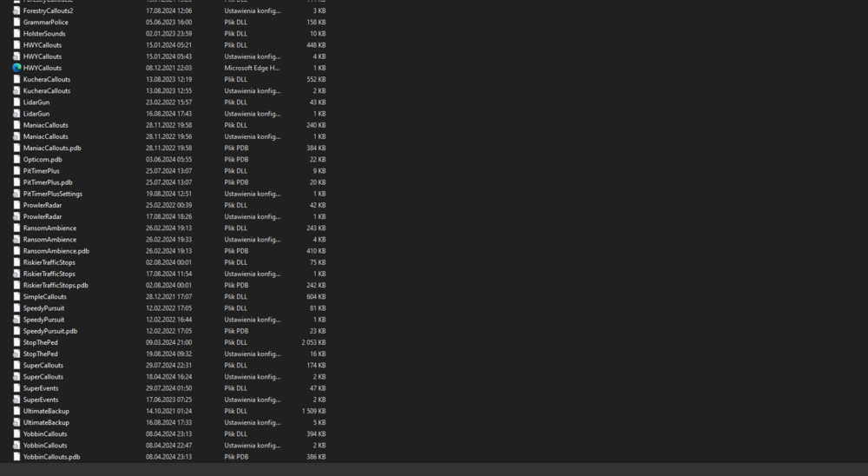This screenshot has width=868, height=476.
Task: Click the config icon of the LidarGun settings file dated 16.08.2024
Action: click(x=16, y=114)
